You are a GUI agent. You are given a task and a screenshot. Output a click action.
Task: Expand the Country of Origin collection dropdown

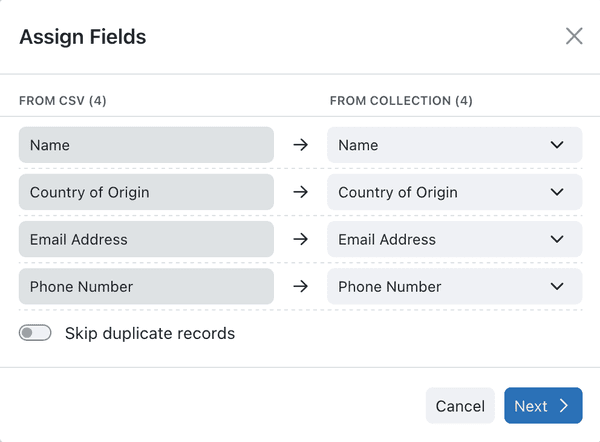[455, 192]
